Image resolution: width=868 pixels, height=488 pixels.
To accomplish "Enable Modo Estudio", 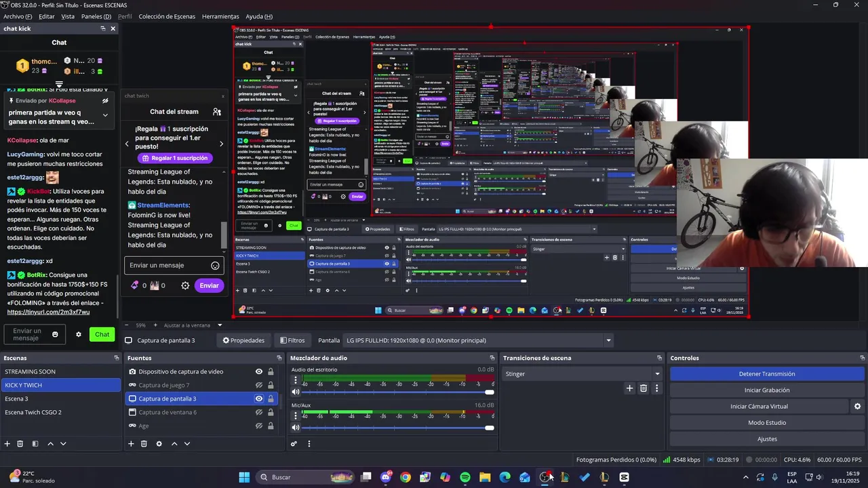I will 767,423.
